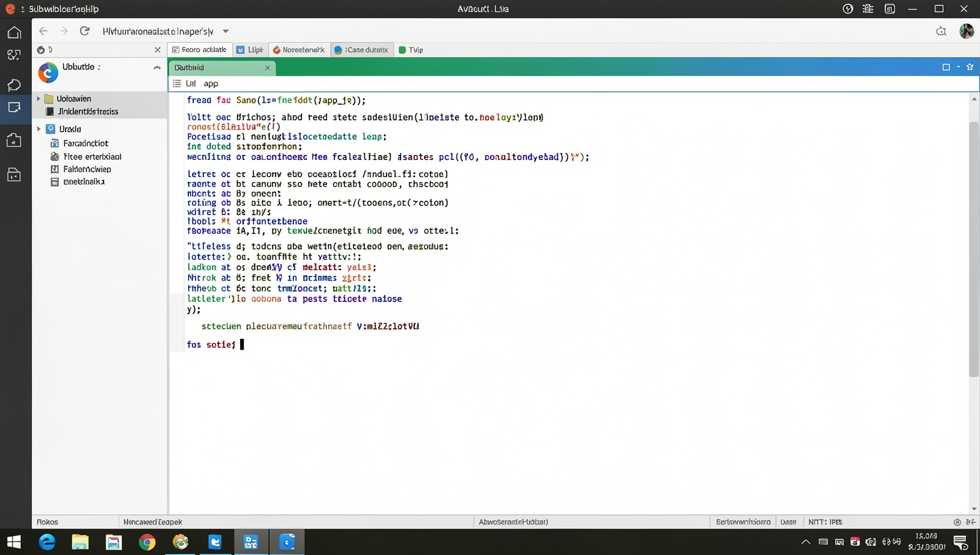This screenshot has width=980, height=555.
Task: Click the Ubbuttle logo icon
Action: [48, 72]
